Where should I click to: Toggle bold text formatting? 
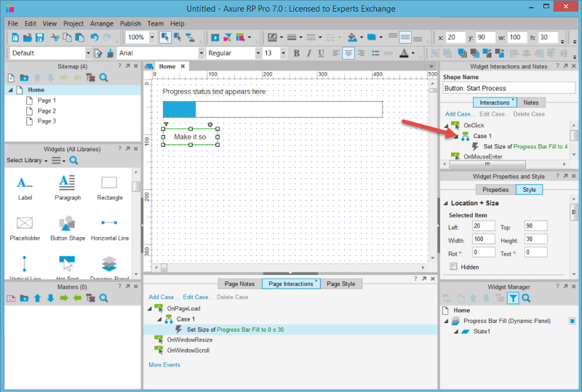[x=296, y=53]
